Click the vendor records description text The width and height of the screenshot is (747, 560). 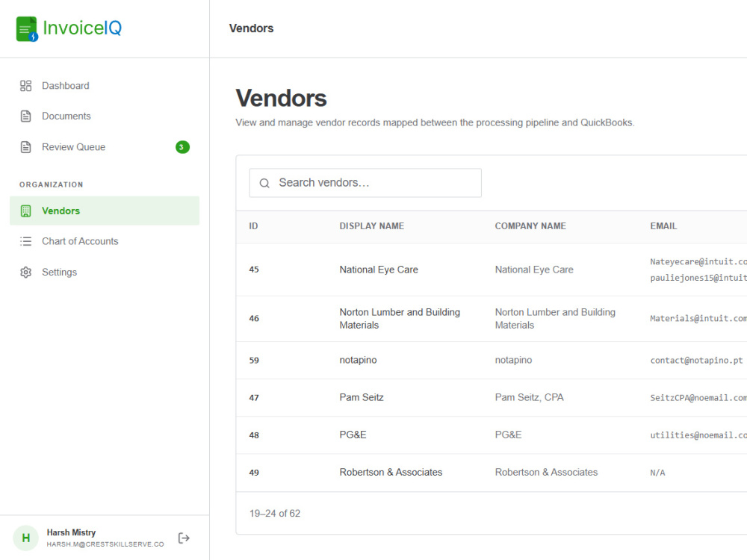pyautogui.click(x=435, y=123)
